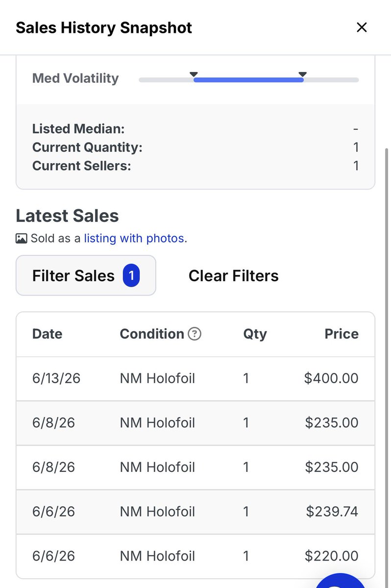Image resolution: width=391 pixels, height=588 pixels.
Task: Select the right volatility range marker
Action: [302, 74]
